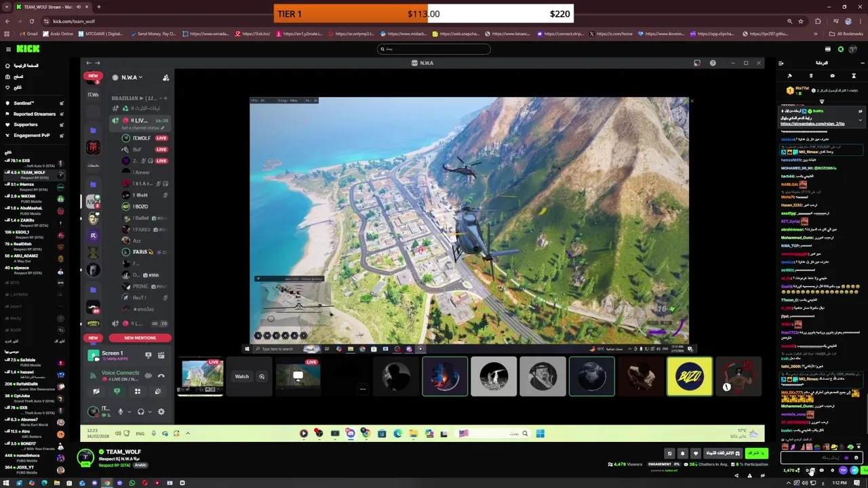Open the second LIVE stream thumbnail
The image size is (868, 488).
[x=298, y=376]
